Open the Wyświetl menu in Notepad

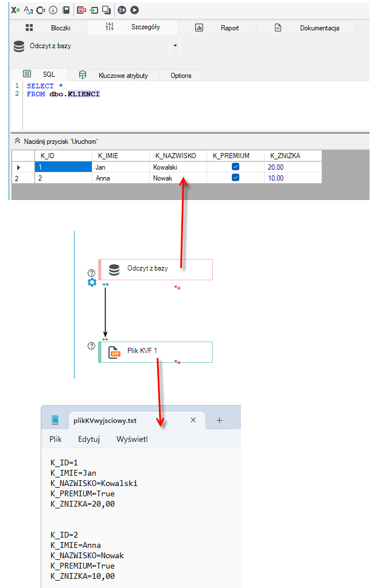[132, 439]
